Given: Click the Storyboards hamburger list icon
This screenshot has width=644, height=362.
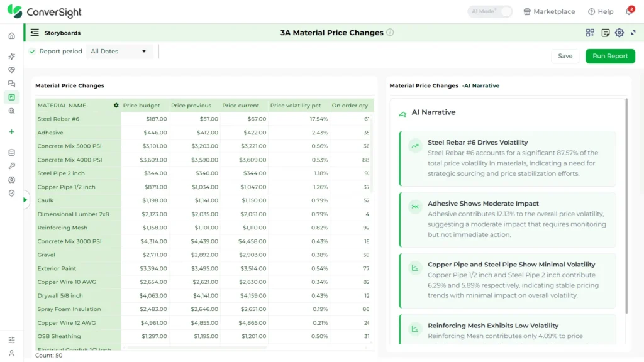Looking at the screenshot, I should 35,33.
